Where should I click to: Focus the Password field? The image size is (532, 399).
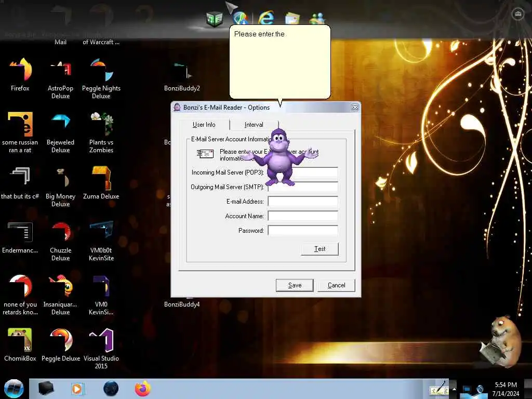coord(303,230)
